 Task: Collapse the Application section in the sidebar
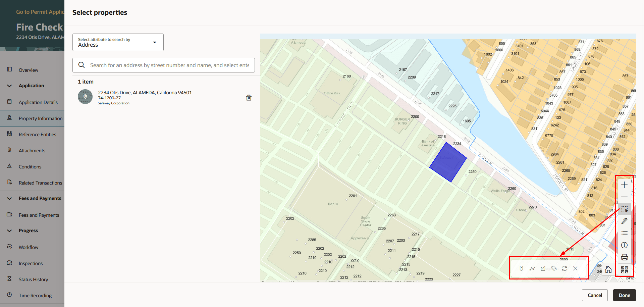tap(9, 86)
